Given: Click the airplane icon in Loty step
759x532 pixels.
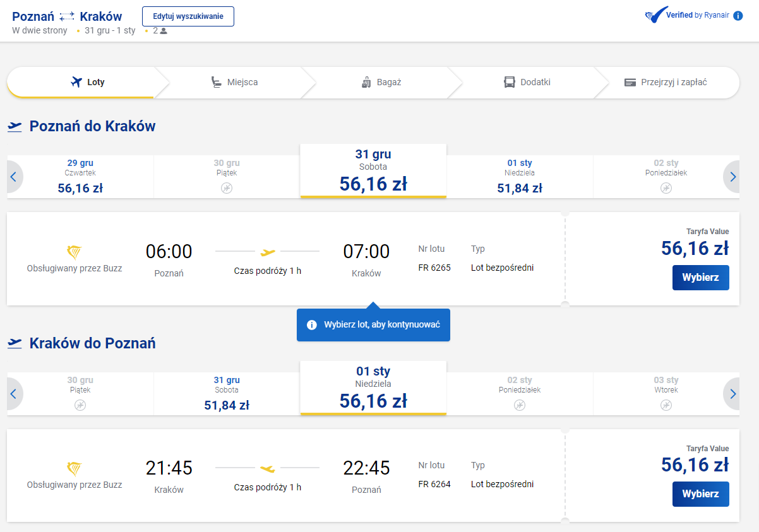Looking at the screenshot, I should coord(76,82).
